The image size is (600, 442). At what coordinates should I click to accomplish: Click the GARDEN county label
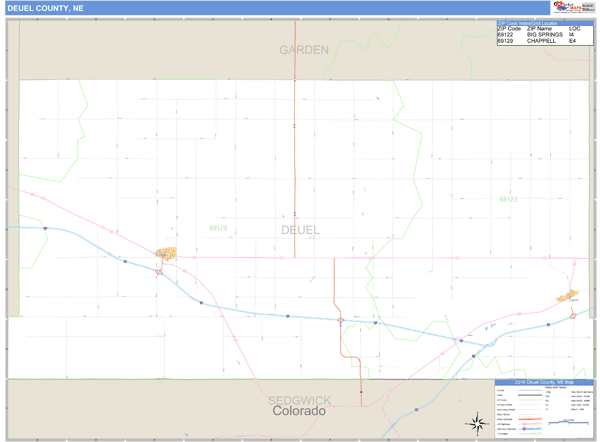coord(304,49)
